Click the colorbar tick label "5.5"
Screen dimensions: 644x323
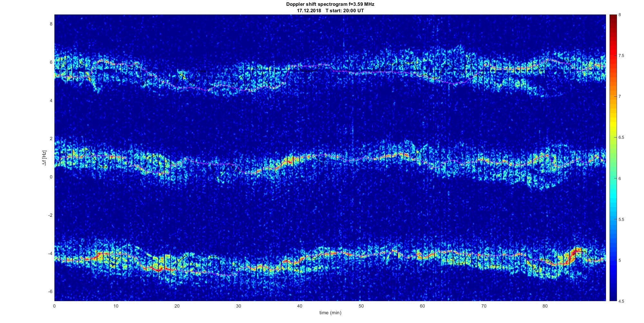click(621, 220)
